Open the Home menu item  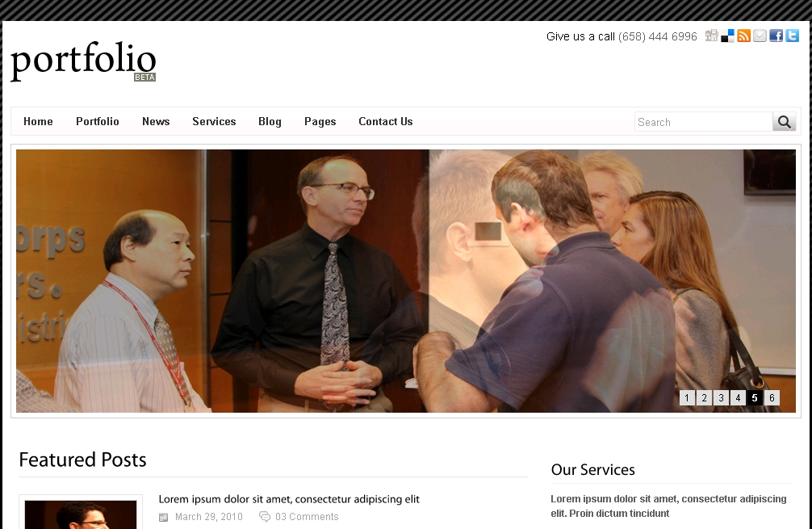point(38,121)
